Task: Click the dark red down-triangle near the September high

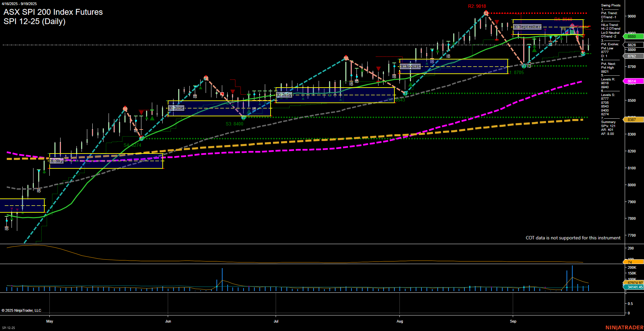Action: 497,21
